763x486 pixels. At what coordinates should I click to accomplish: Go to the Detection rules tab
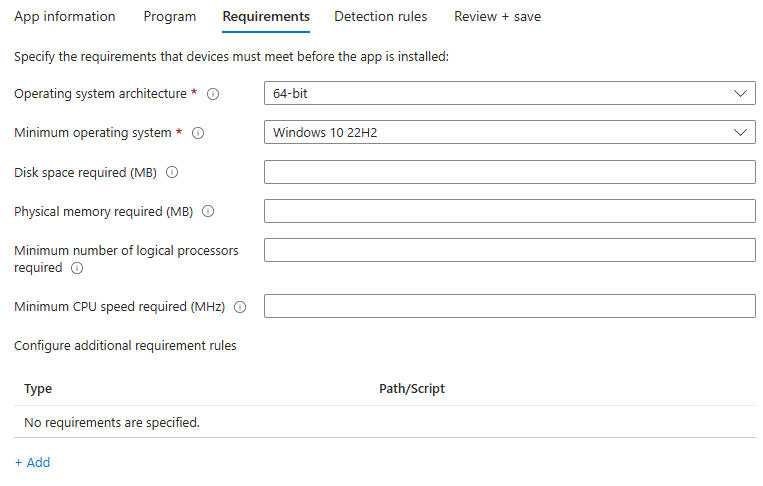381,17
